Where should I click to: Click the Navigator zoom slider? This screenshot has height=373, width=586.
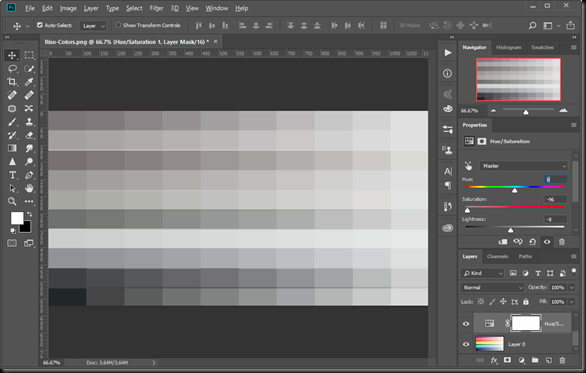(x=526, y=112)
